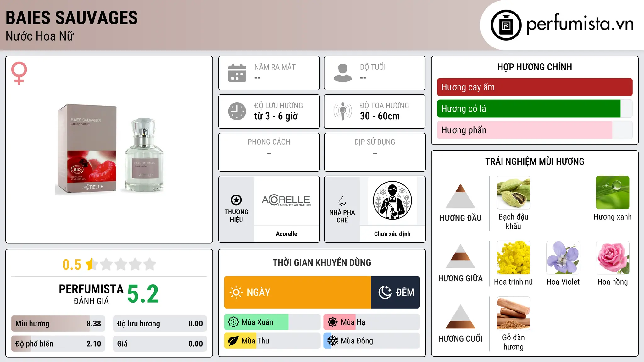Viewport: 644px width, 362px height.
Task: Click the DỊP SỬ DỤNG occasion card
Action: (x=375, y=152)
